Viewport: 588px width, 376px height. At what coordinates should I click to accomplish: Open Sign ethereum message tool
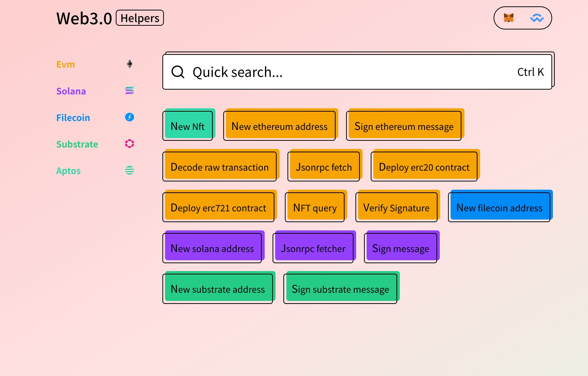pos(404,126)
